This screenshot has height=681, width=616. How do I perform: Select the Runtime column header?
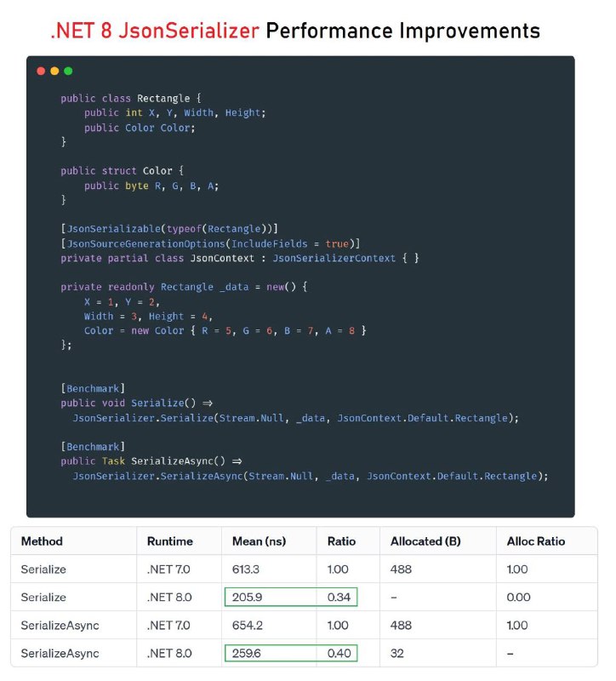click(x=169, y=541)
